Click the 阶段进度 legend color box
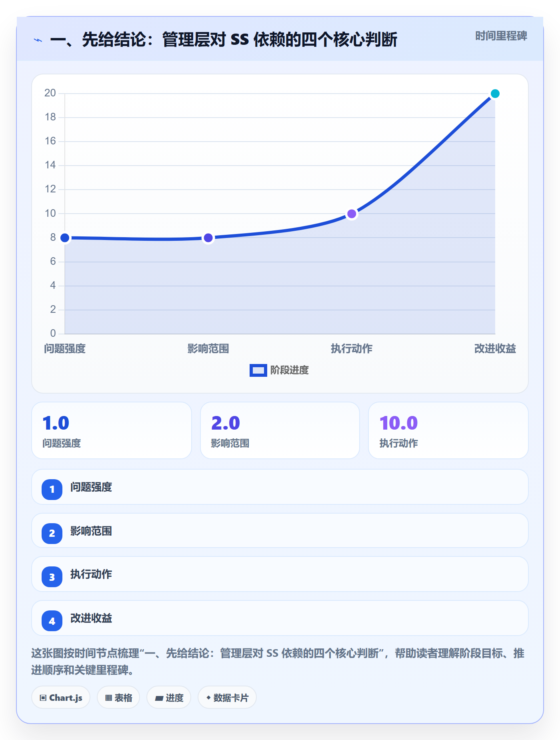560x740 pixels. pyautogui.click(x=258, y=370)
